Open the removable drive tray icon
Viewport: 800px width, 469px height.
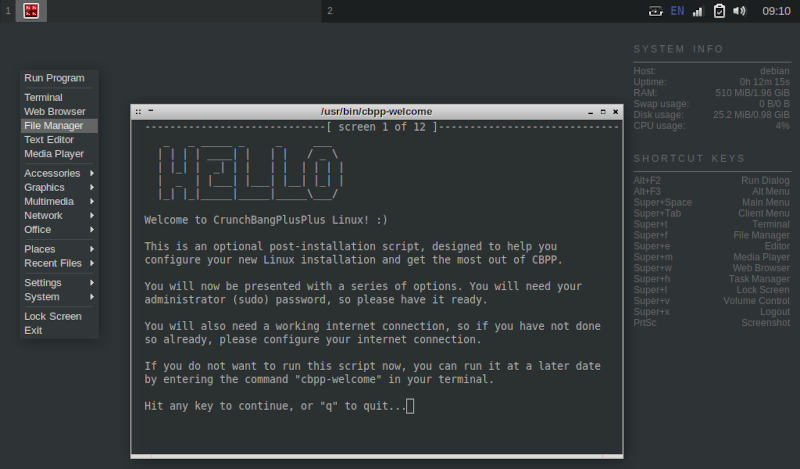656,11
